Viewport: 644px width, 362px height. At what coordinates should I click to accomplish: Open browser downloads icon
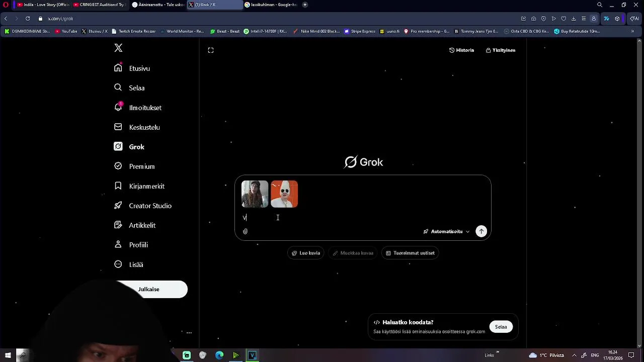click(x=574, y=19)
